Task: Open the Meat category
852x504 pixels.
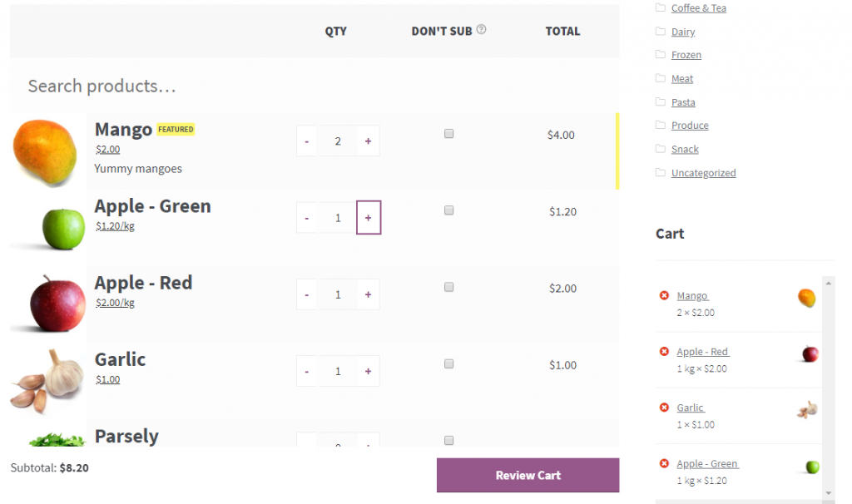Action: tap(682, 79)
